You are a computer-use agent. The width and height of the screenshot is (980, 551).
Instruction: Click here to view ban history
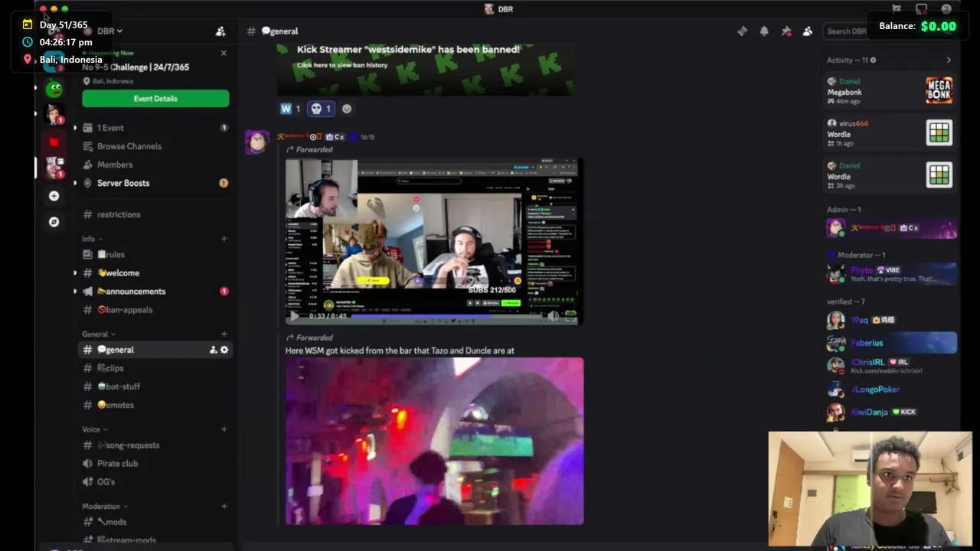pyautogui.click(x=342, y=65)
